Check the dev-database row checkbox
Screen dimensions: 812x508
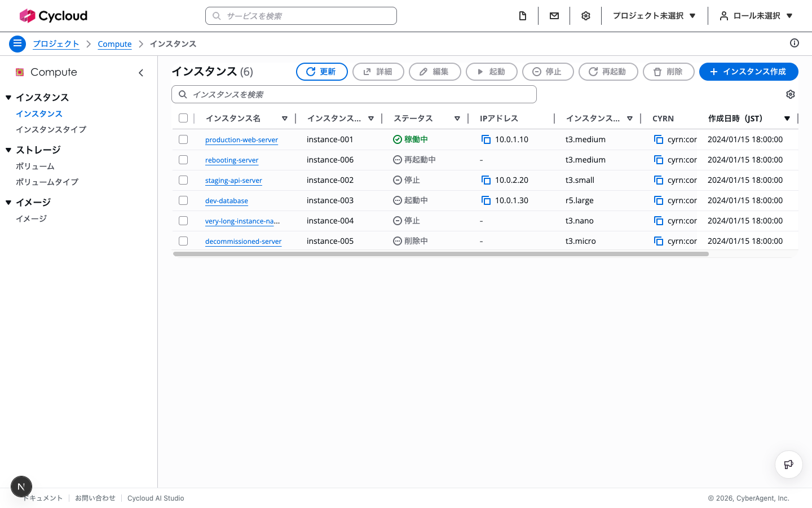[x=183, y=200]
